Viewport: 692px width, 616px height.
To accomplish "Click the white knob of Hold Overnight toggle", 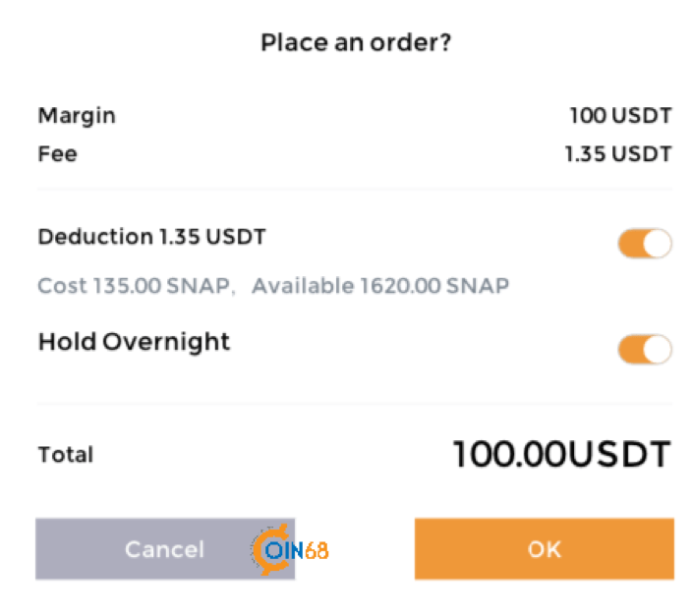I will pyautogui.click(x=658, y=349).
